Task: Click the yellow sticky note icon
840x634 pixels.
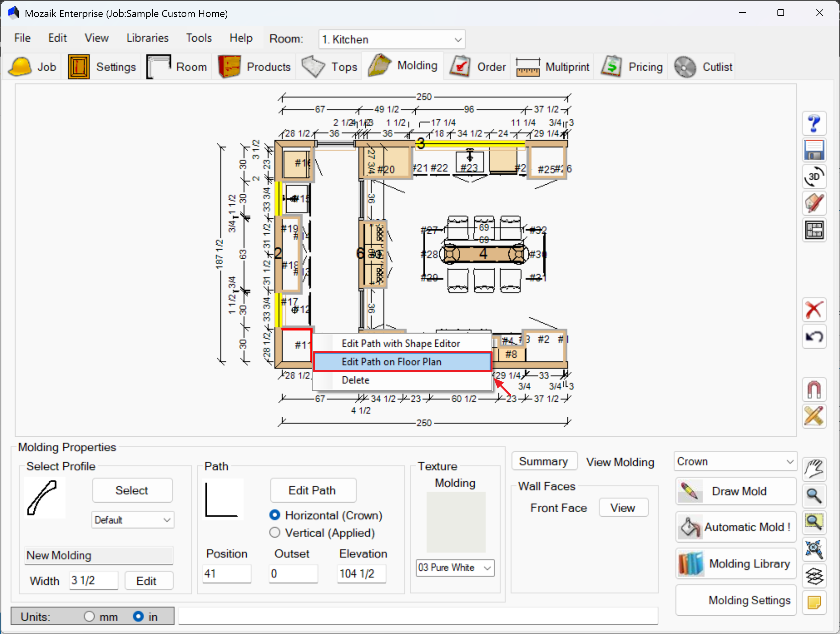Action: pyautogui.click(x=813, y=602)
